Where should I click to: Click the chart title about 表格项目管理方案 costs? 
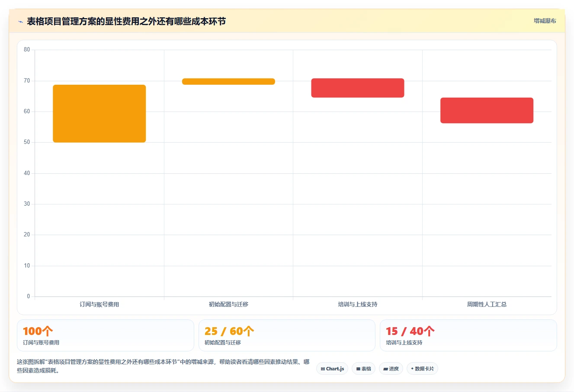coord(126,21)
